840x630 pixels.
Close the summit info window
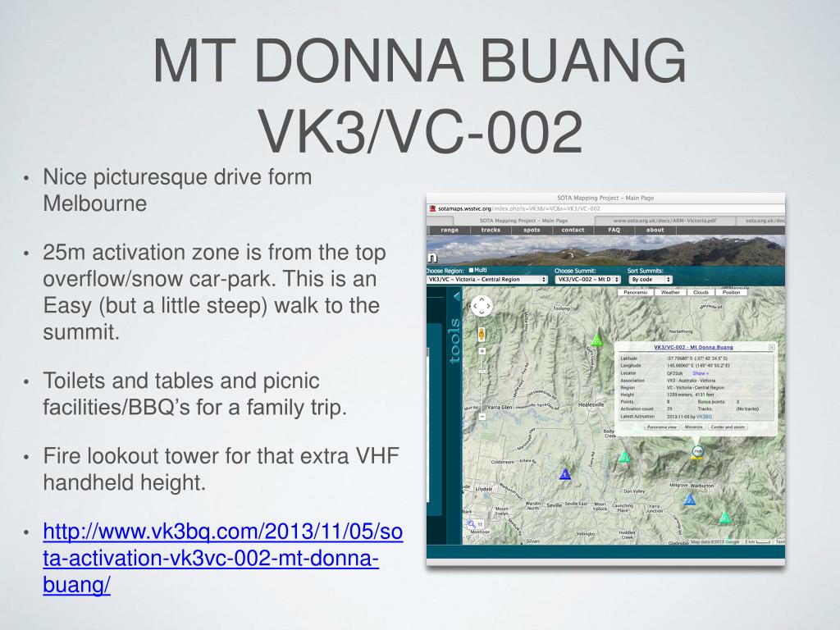pos(771,347)
